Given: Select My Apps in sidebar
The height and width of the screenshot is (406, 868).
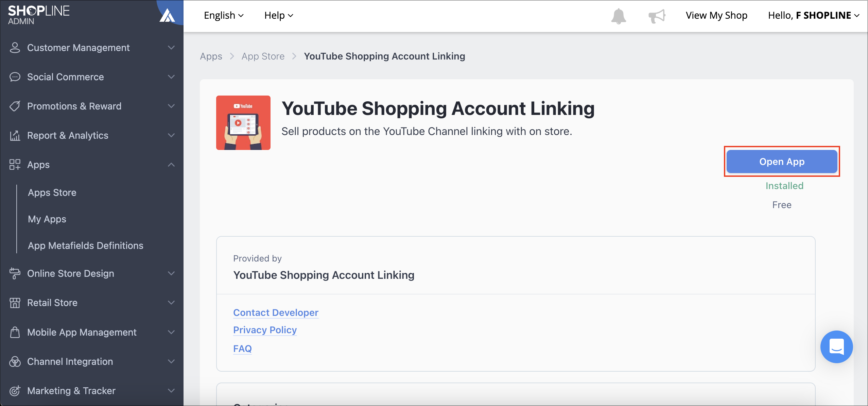Looking at the screenshot, I should click(x=47, y=219).
